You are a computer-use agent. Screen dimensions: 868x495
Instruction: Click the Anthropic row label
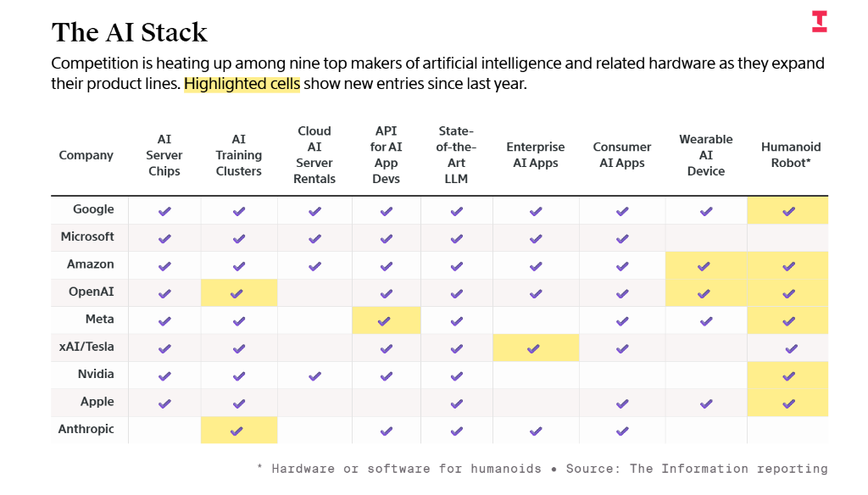point(86,429)
